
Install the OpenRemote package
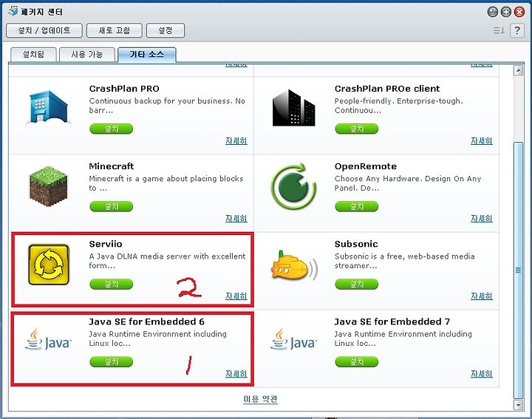(357, 207)
